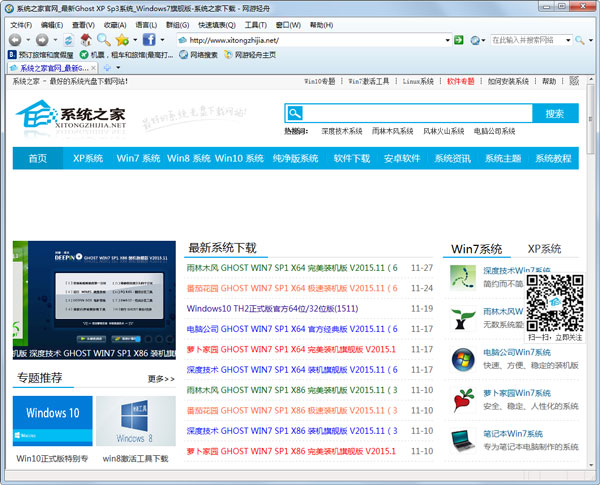Open the 收藏(A) menu

pyautogui.click(x=115, y=25)
